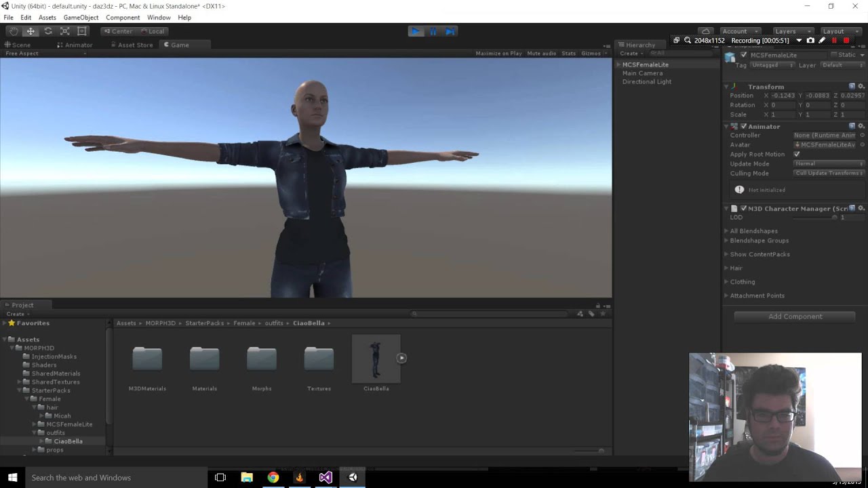
Task: Expand the Clothing section
Action: (742, 282)
